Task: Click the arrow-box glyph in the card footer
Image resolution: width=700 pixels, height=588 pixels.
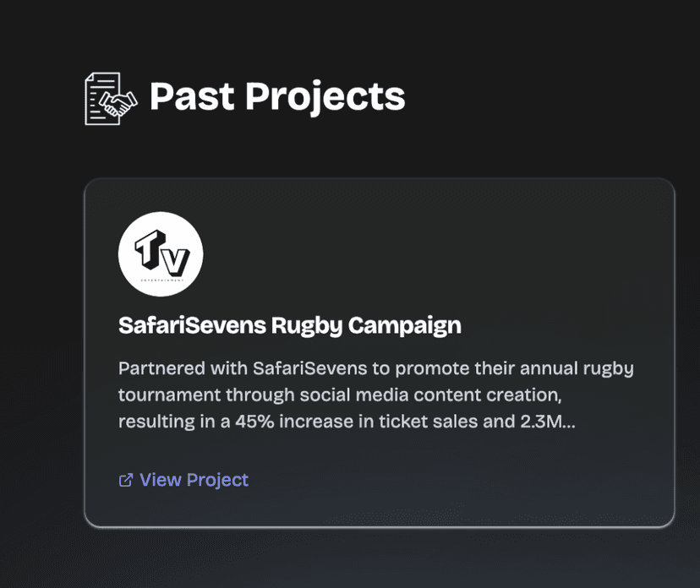Action: pos(126,480)
